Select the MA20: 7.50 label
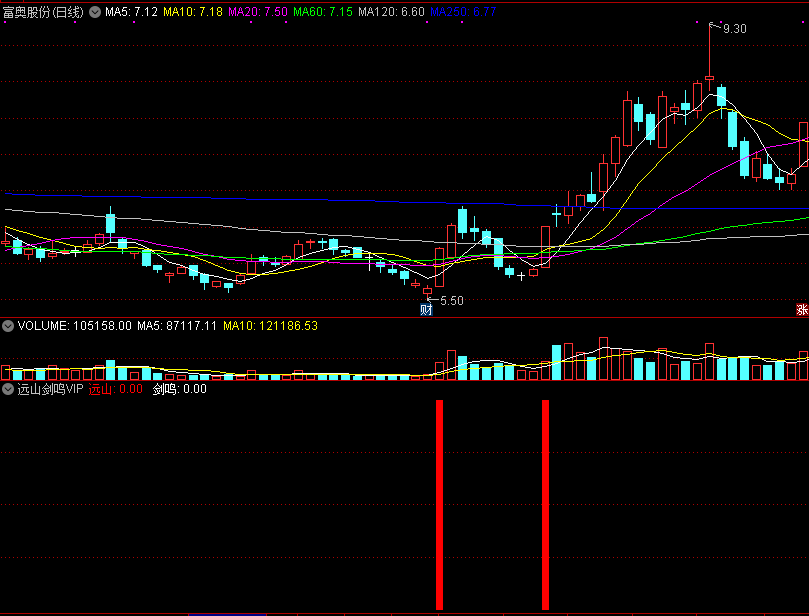 (x=258, y=12)
